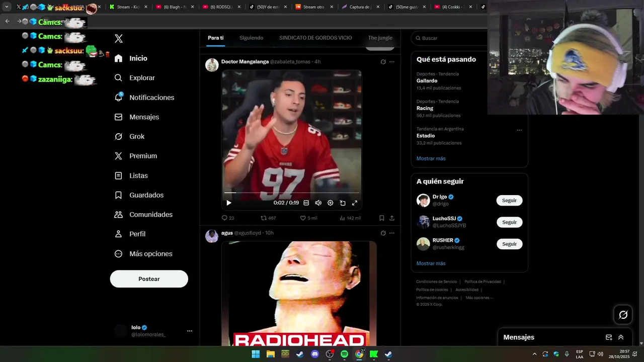Repost the post with 467 reposts
Screen dimensions: 644x362
(268, 218)
